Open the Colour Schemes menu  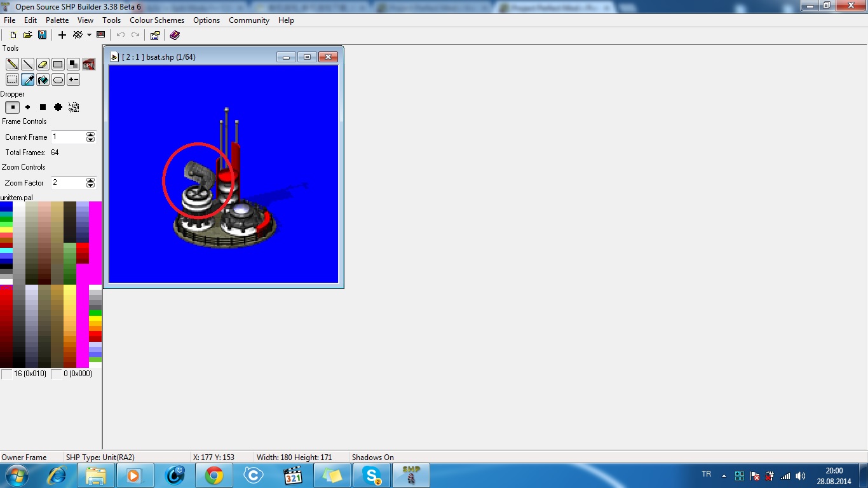pyautogui.click(x=157, y=20)
